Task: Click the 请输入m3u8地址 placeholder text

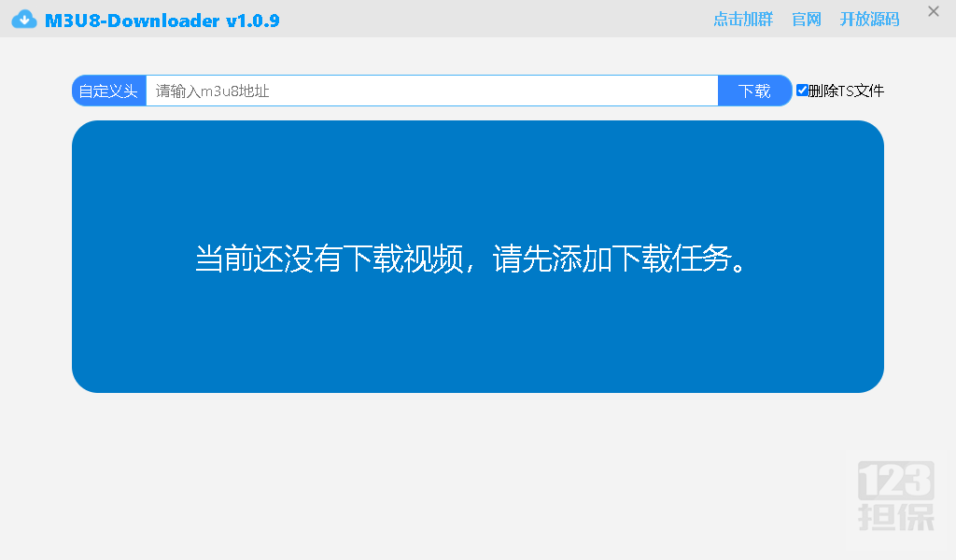Action: tap(213, 91)
